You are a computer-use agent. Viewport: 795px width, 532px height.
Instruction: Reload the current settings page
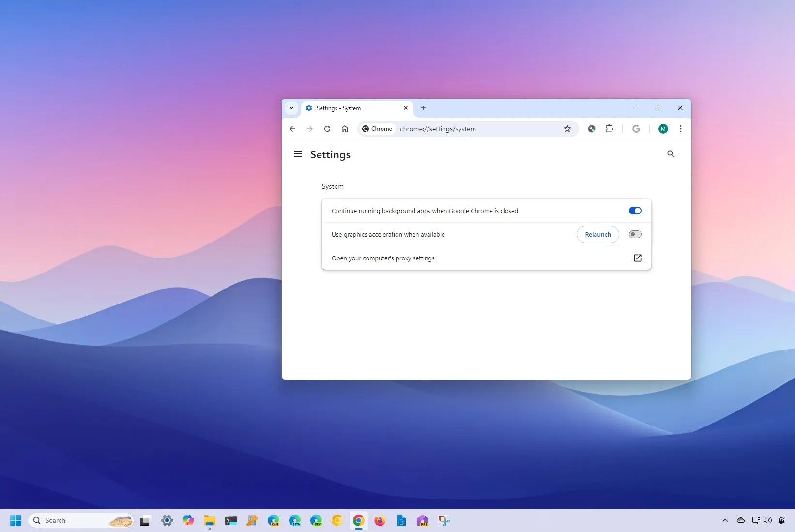tap(327, 129)
